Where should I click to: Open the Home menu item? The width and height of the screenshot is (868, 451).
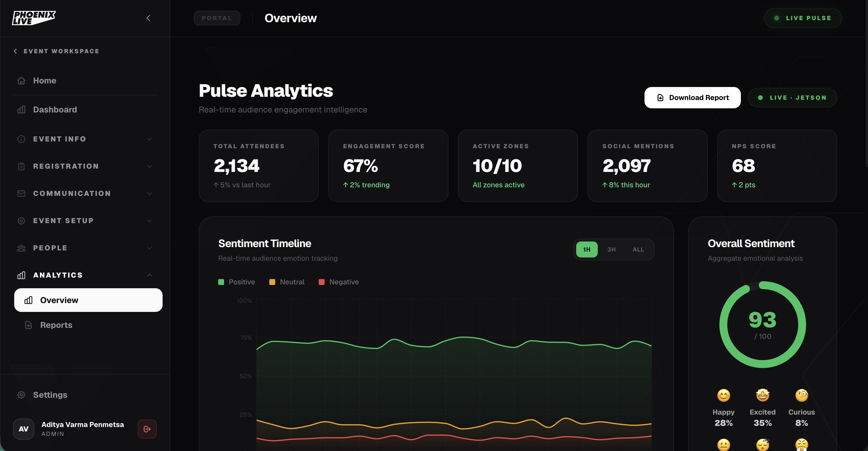click(85, 80)
